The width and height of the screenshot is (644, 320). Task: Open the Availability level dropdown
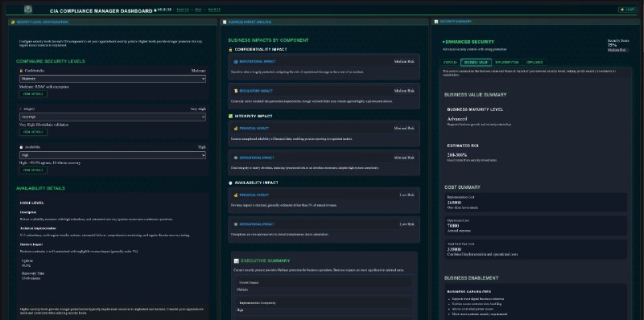[x=113, y=155]
